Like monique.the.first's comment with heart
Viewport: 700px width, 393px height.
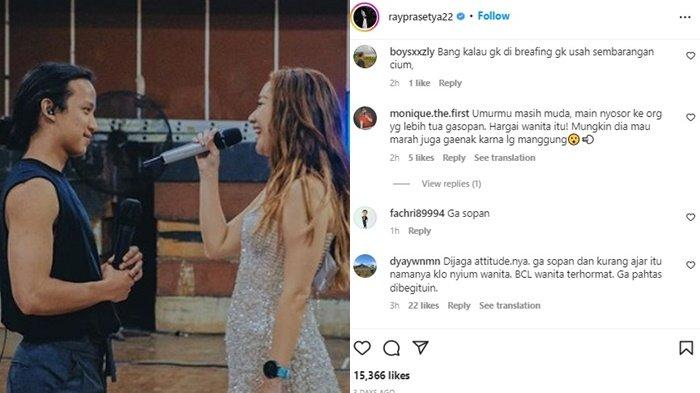click(691, 117)
